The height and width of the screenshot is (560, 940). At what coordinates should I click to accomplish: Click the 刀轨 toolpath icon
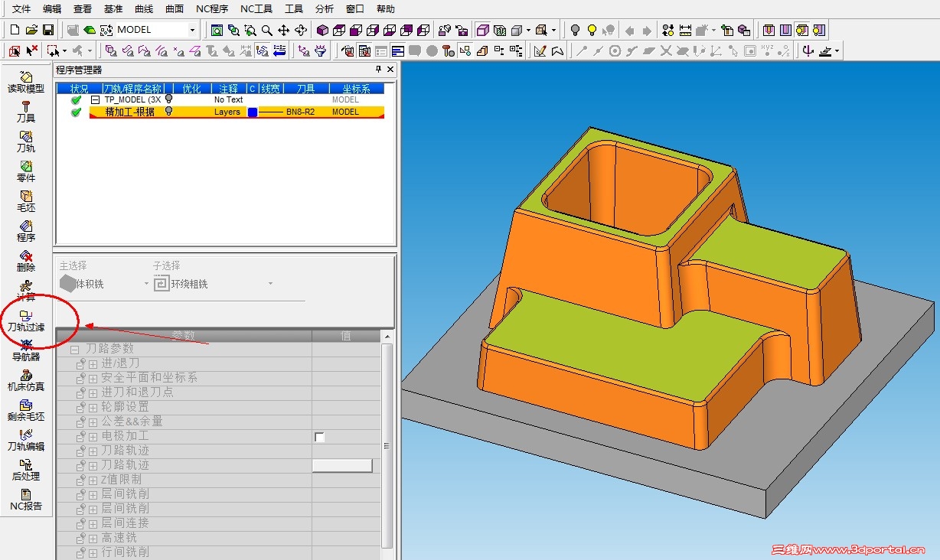(x=26, y=141)
